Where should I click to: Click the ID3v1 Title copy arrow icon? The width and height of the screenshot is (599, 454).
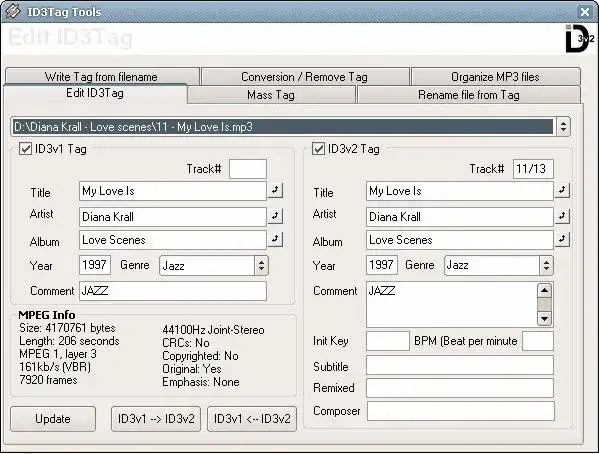[x=275, y=190]
